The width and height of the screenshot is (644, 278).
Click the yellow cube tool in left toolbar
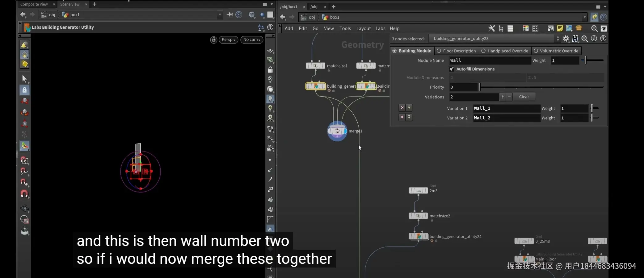[24, 64]
